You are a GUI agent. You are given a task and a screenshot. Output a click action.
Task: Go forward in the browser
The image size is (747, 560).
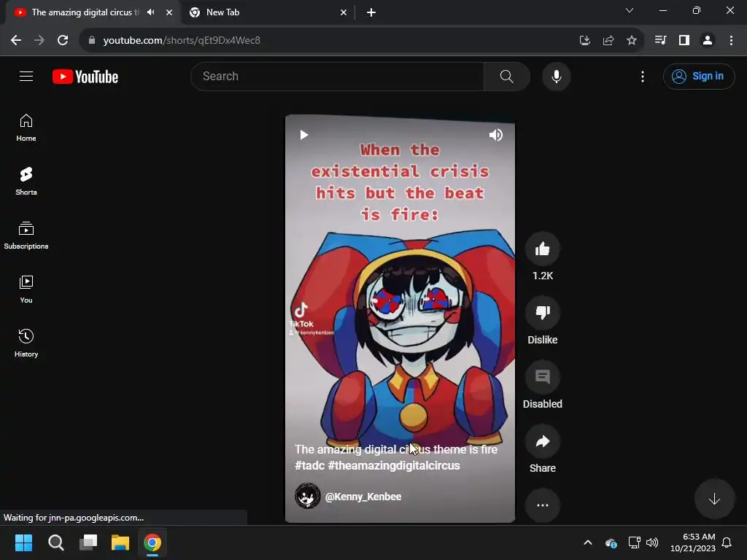coord(39,41)
